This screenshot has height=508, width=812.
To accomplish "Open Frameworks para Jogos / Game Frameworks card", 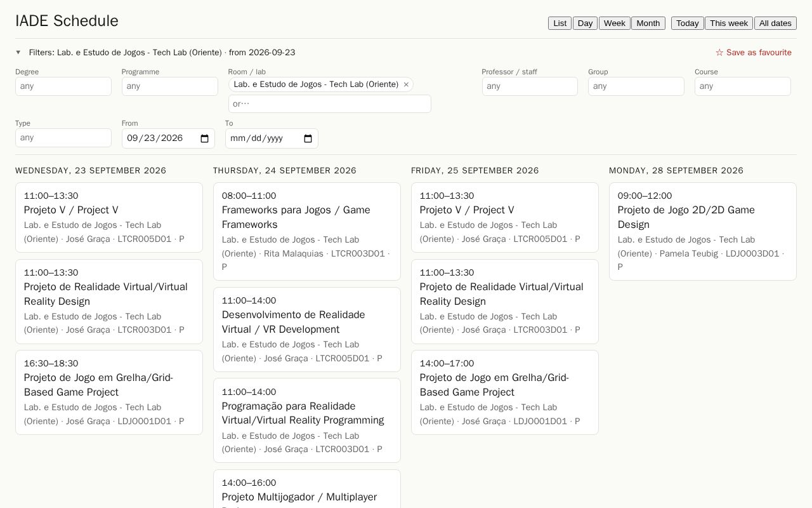I will [307, 231].
